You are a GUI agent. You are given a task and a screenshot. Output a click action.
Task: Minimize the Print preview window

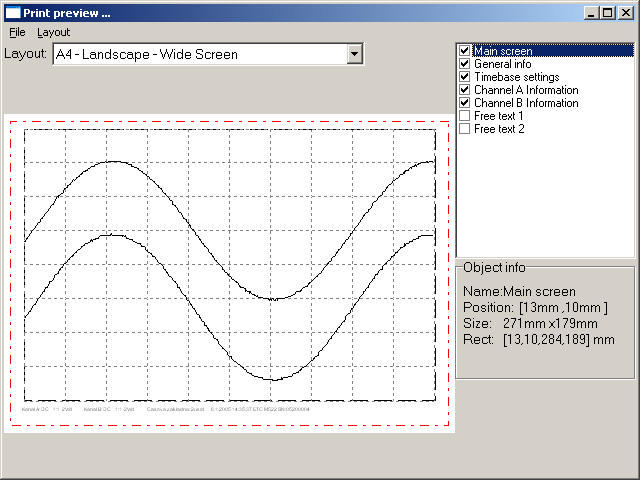591,13
